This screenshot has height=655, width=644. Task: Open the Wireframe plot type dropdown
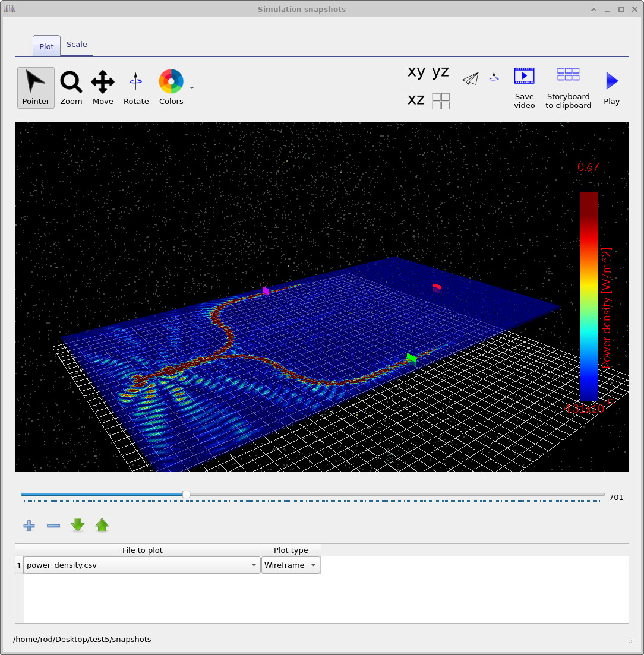[313, 565]
